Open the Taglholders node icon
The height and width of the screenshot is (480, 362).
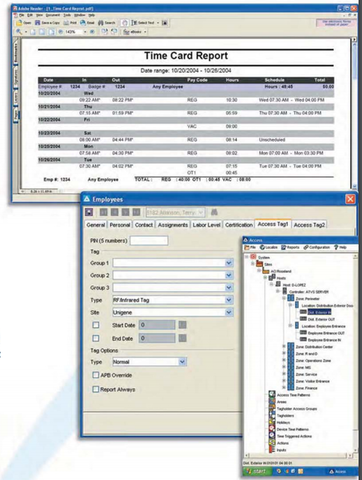[272, 415]
